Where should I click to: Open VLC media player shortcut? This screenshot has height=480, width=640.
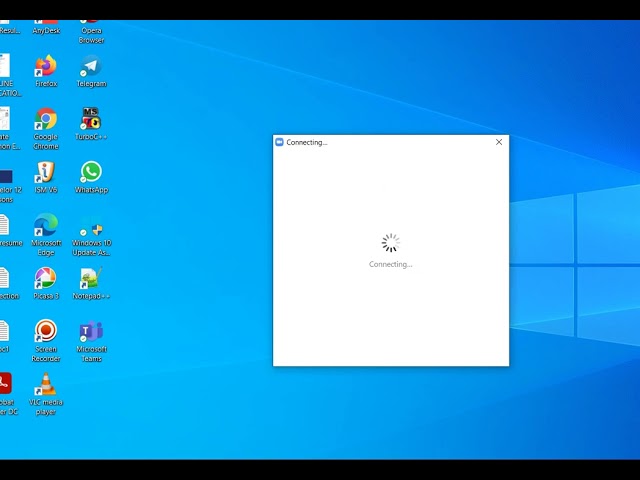pyautogui.click(x=46, y=386)
